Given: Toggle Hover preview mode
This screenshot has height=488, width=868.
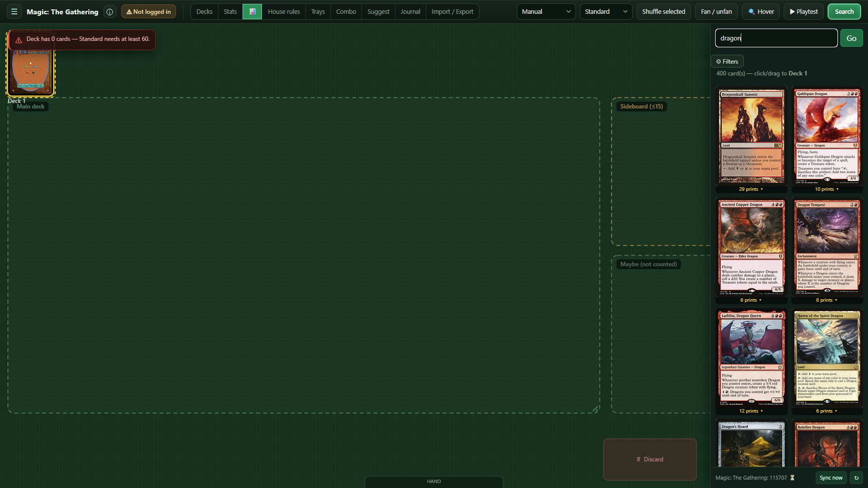Looking at the screenshot, I should coord(761,11).
